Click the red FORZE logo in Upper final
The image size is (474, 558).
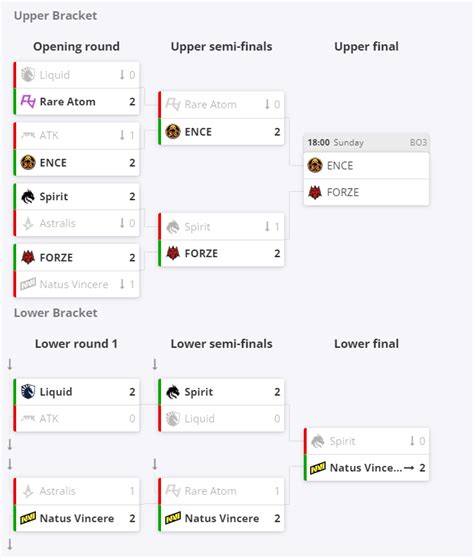(315, 192)
